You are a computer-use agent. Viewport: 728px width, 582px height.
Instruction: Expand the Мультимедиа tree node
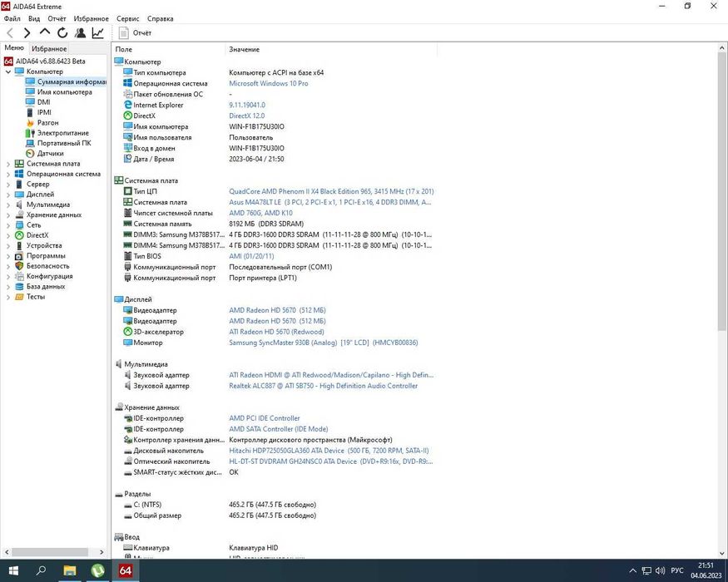coord(7,205)
